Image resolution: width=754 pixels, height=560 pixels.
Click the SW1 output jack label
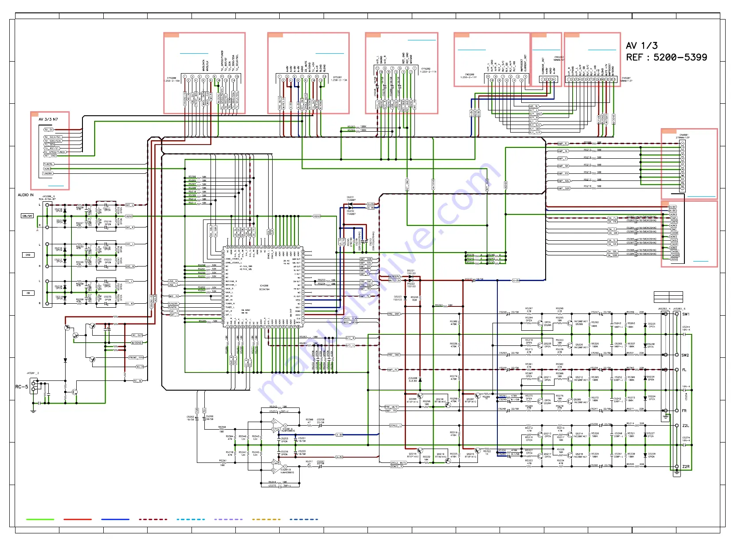[686, 314]
